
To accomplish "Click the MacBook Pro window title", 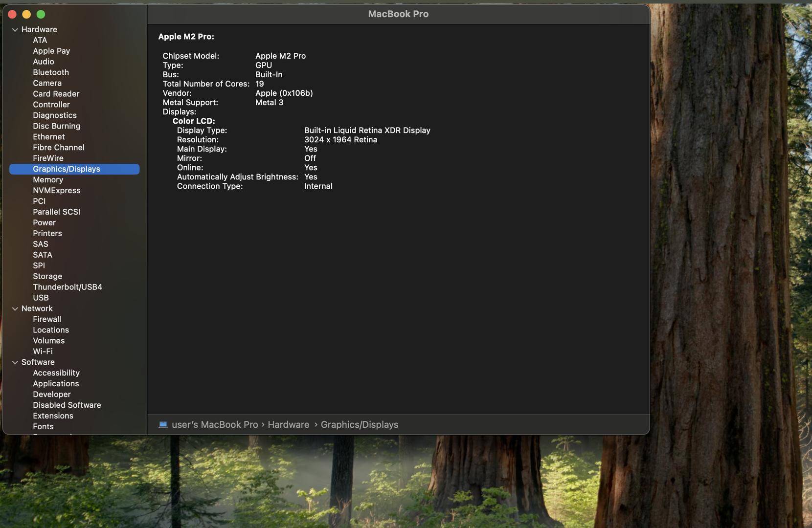I will 399,14.
